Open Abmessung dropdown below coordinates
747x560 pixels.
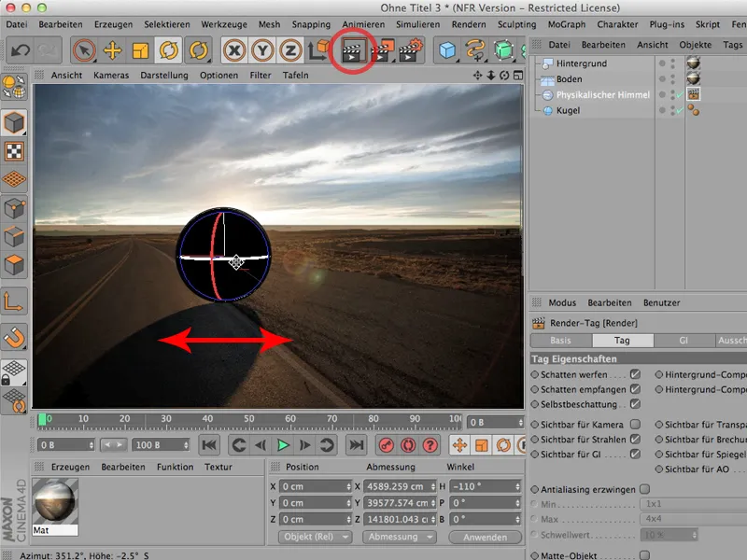point(400,537)
